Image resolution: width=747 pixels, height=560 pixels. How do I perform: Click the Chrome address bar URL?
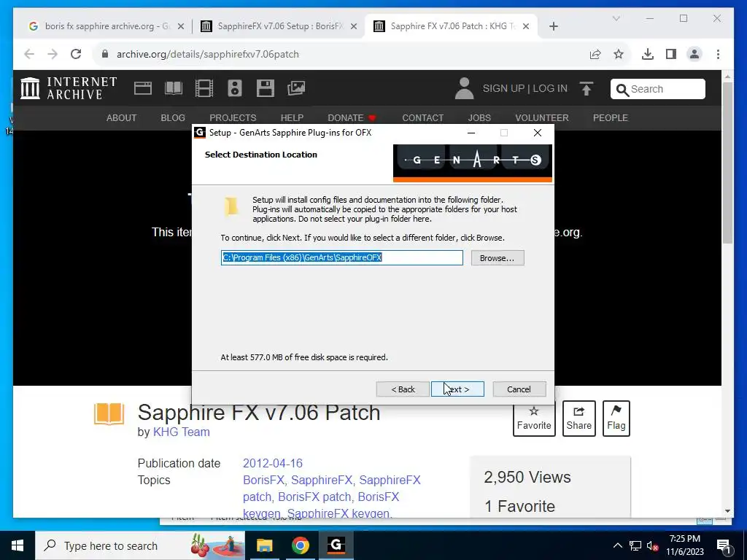point(208,54)
